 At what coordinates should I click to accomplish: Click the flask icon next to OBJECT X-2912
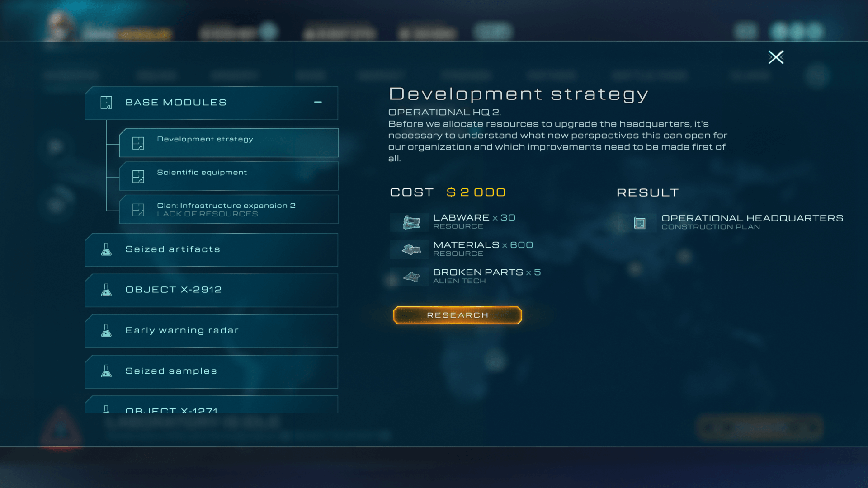(x=106, y=290)
